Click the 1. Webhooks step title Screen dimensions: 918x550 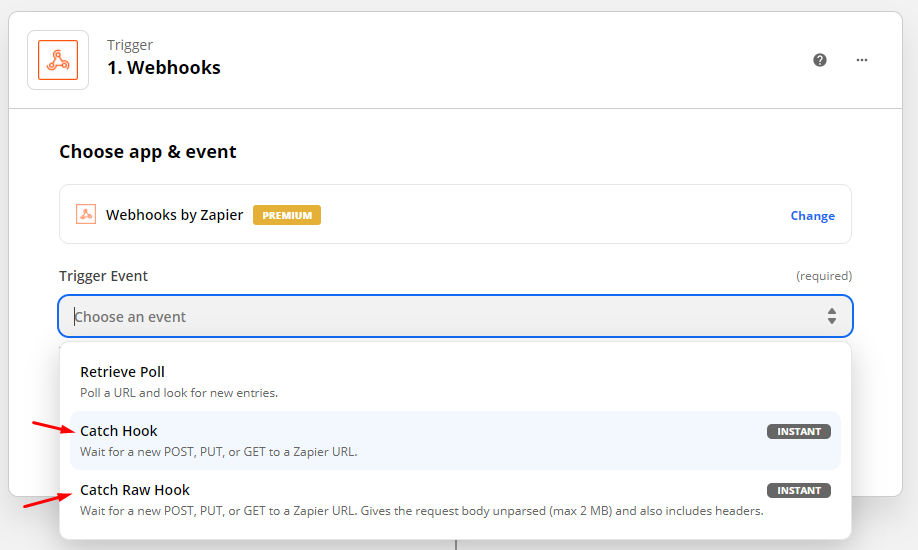[164, 67]
